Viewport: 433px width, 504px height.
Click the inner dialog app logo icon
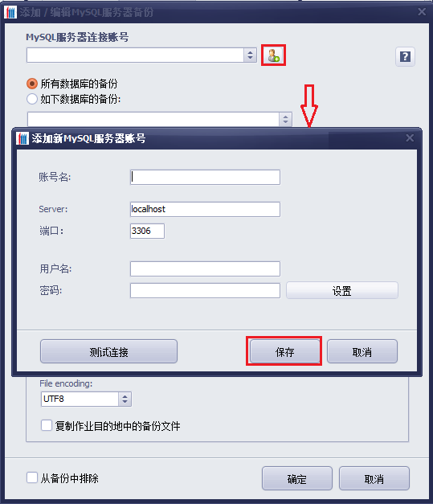pos(22,138)
